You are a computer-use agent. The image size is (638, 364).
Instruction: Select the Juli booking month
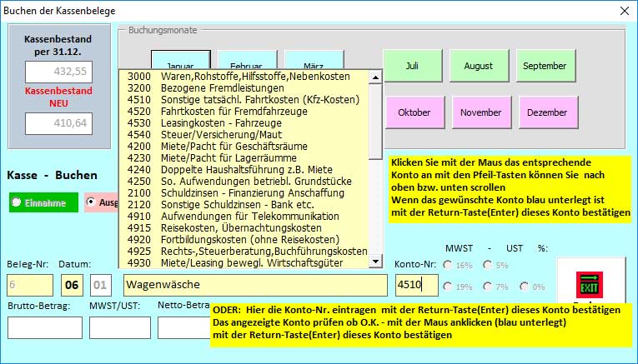[412, 66]
